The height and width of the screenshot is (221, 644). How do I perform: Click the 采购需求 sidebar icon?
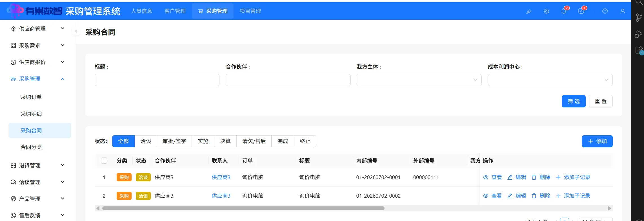[x=13, y=46]
